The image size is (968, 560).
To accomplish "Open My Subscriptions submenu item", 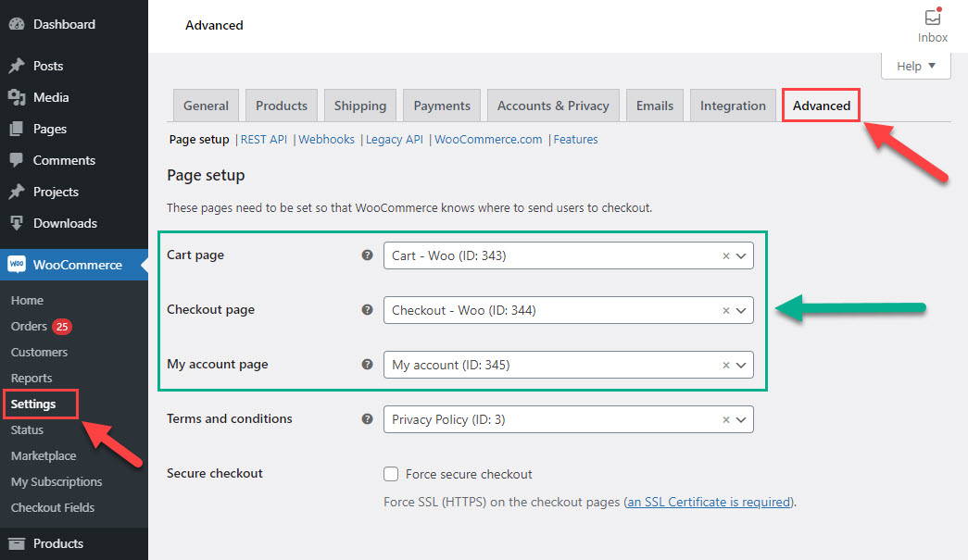I will point(57,481).
